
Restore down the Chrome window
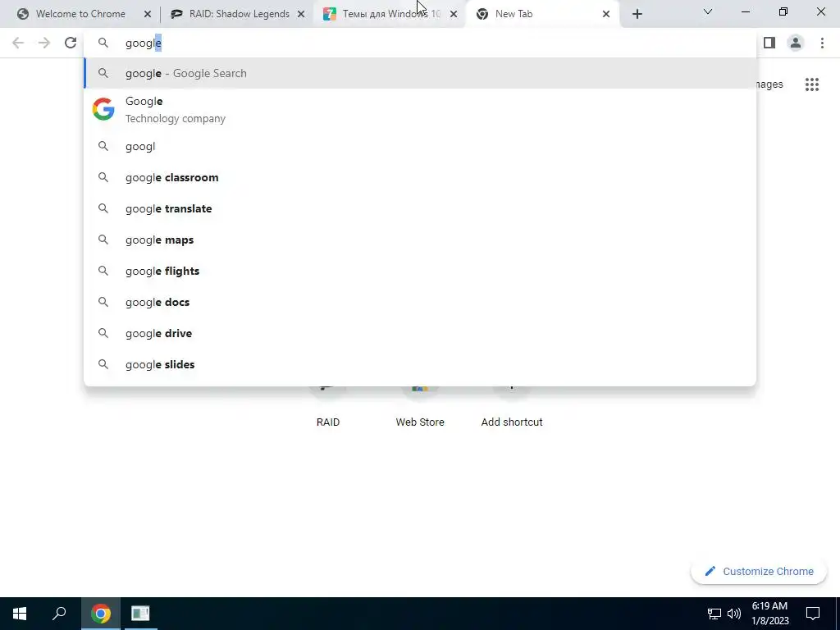783,11
